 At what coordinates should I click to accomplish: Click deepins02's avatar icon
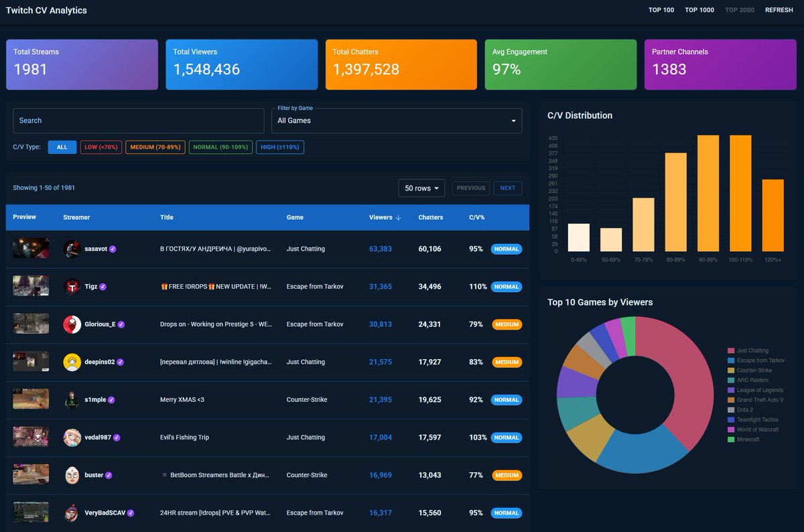(x=71, y=362)
